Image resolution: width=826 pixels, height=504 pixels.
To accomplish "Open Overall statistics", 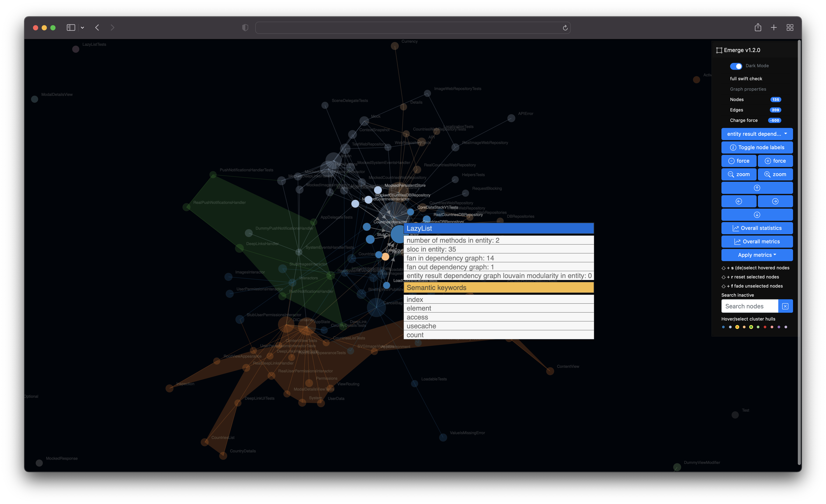I will (757, 228).
